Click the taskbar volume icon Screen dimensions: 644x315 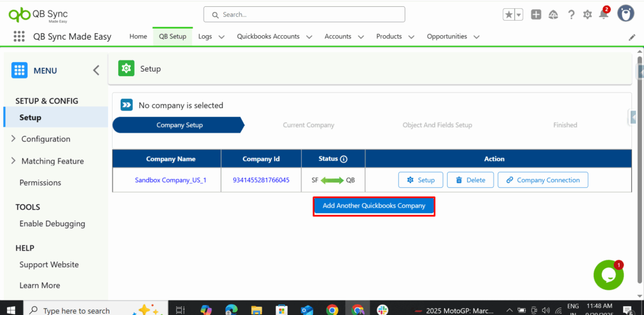point(546,310)
